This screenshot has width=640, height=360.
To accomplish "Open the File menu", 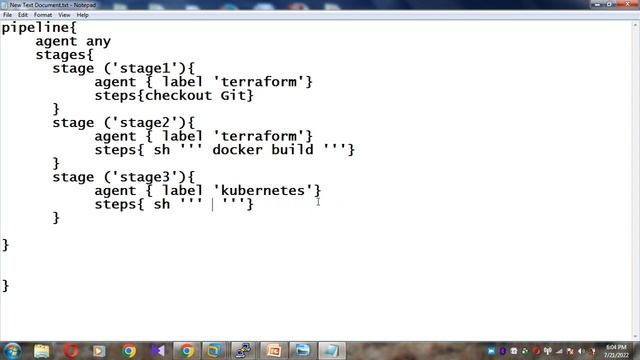I will 7,15.
